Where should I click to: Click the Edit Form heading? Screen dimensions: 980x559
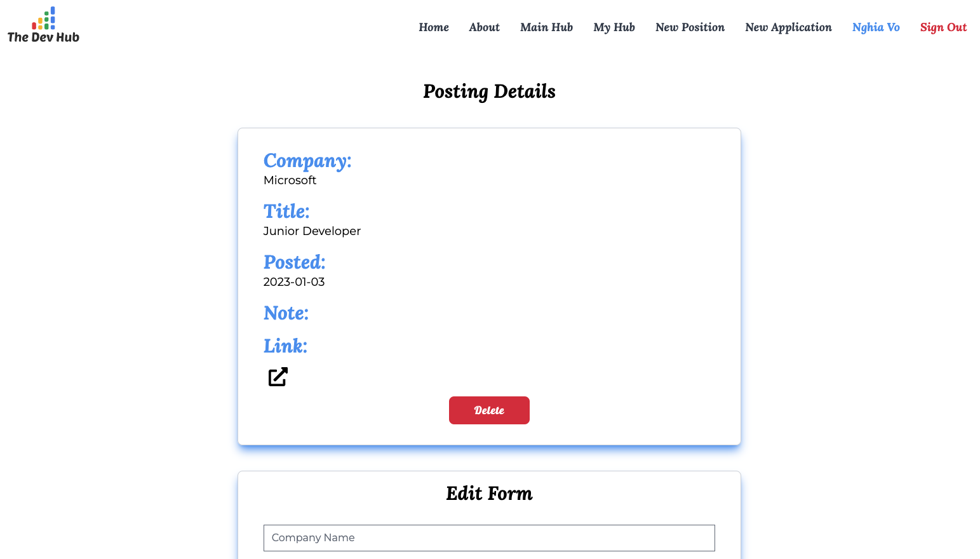(489, 493)
